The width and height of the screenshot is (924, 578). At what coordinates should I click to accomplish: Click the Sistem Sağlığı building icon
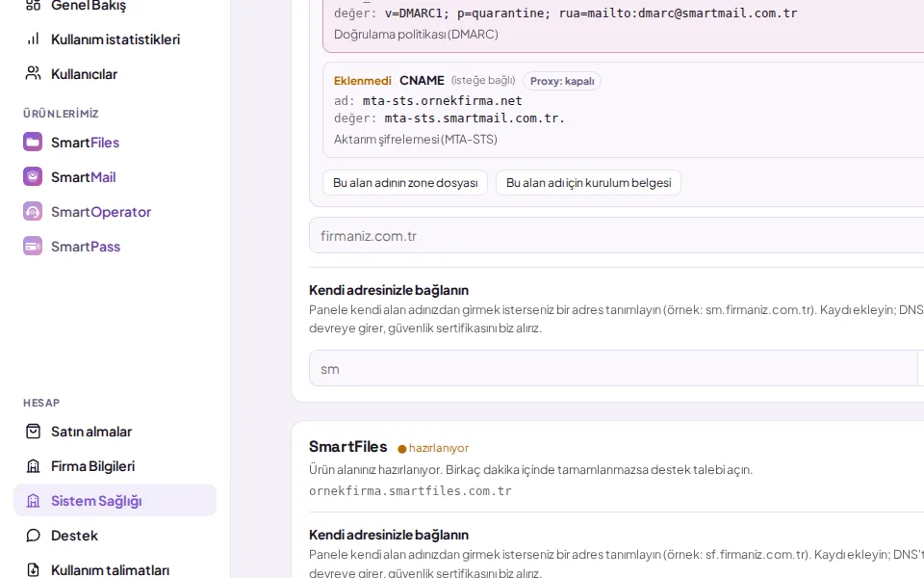click(x=33, y=501)
